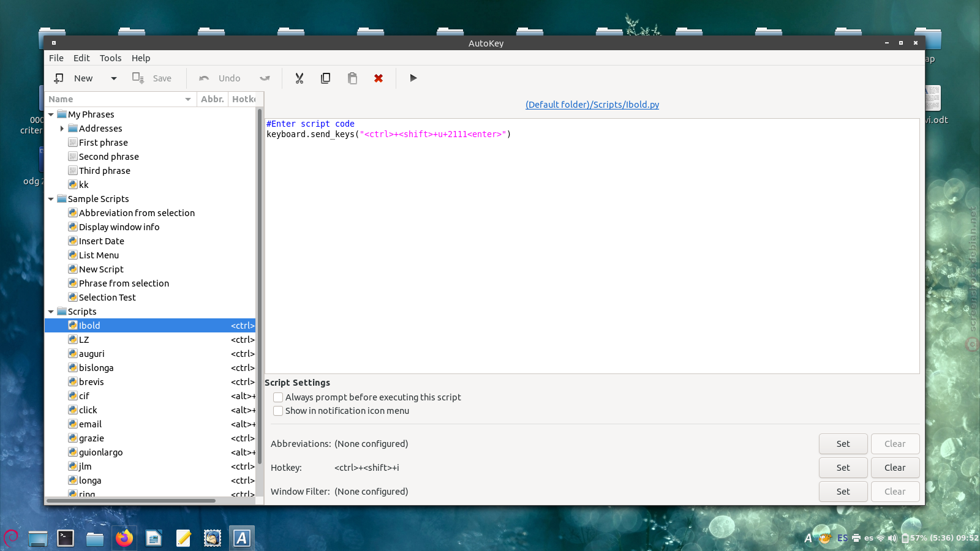Expand the Addresses folder
This screenshot has height=551, width=980.
(62, 129)
